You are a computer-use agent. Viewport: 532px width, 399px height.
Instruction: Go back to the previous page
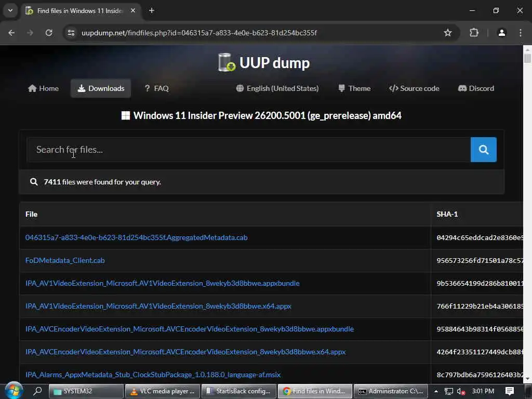(x=11, y=33)
